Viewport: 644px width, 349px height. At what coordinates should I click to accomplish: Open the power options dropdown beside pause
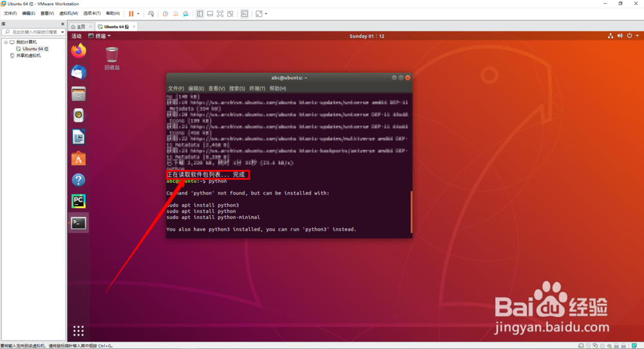coord(138,14)
